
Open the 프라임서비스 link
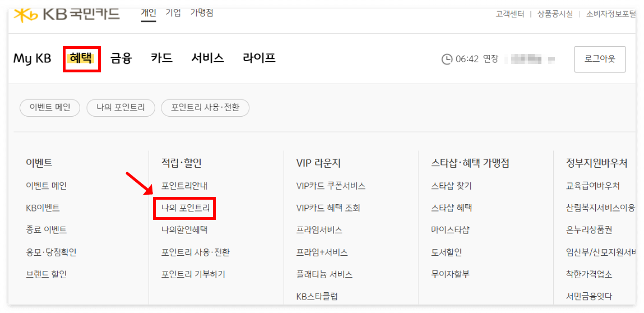pos(319,230)
